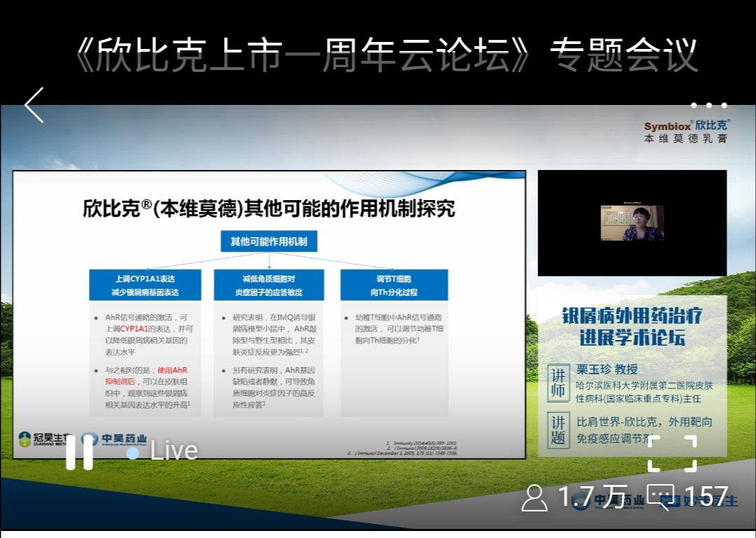The height and width of the screenshot is (538, 756).
Task: Click the 调节T细胞向Th分化过程 column header
Action: click(393, 285)
